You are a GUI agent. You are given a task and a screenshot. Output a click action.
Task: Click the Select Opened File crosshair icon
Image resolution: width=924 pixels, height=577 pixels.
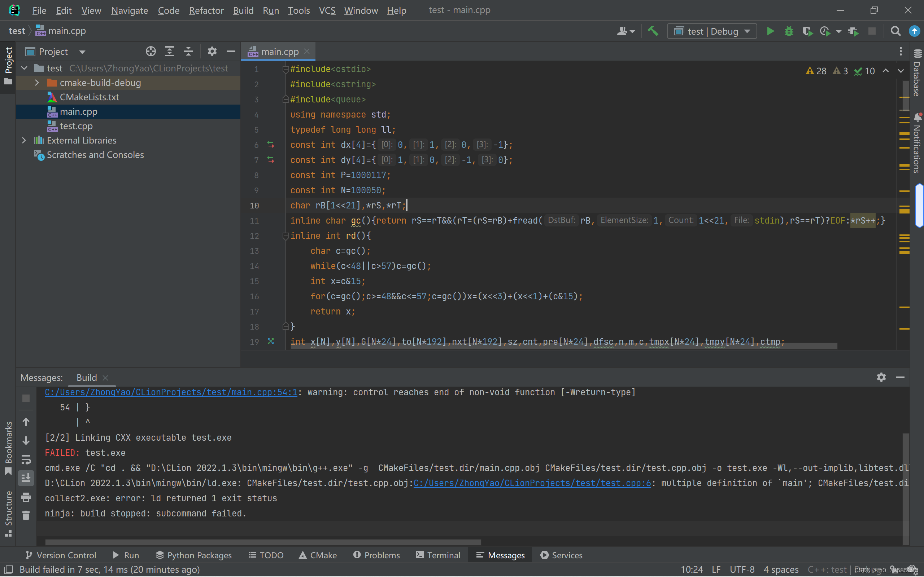tap(151, 52)
